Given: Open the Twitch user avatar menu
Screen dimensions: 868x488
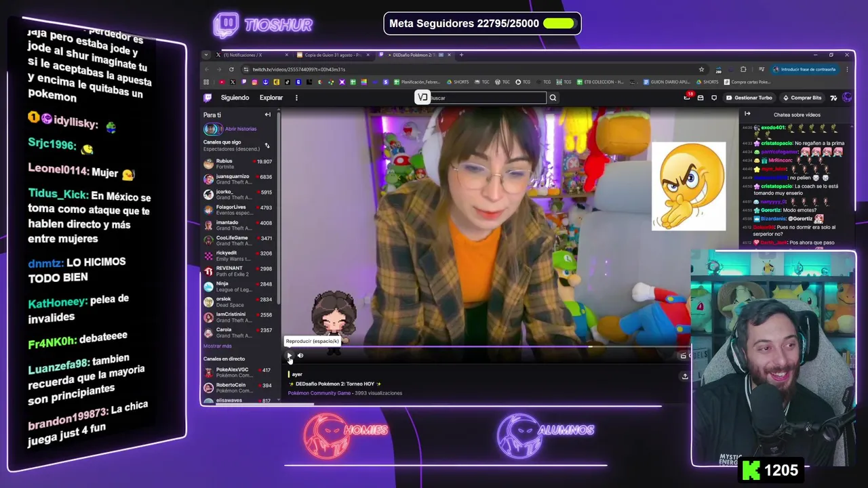Looking at the screenshot, I should pyautogui.click(x=847, y=98).
